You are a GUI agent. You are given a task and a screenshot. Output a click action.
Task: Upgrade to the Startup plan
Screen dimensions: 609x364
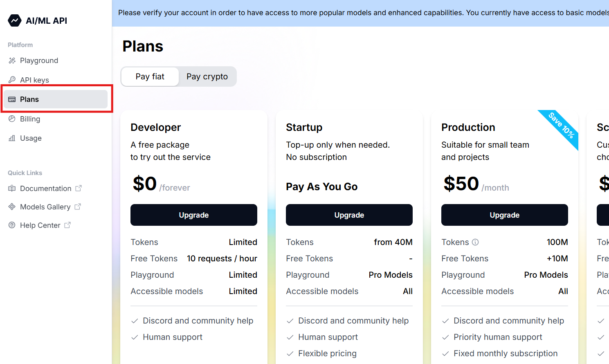[349, 215]
